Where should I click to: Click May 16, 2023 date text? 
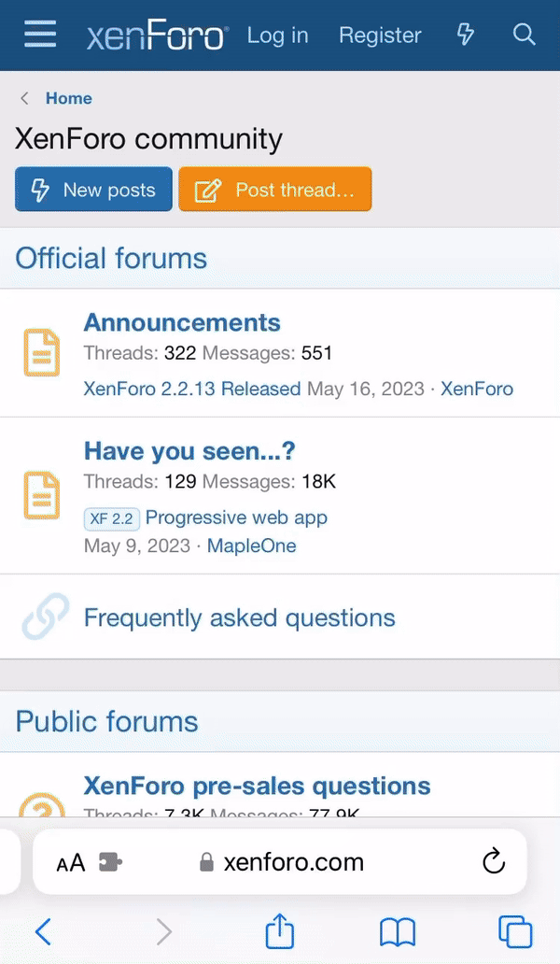[x=365, y=389]
